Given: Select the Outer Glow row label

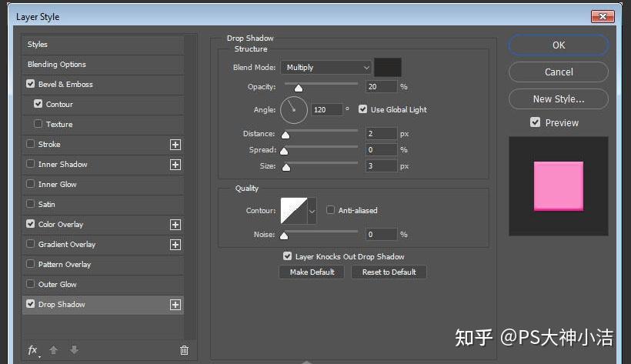Looking at the screenshot, I should pyautogui.click(x=57, y=284).
